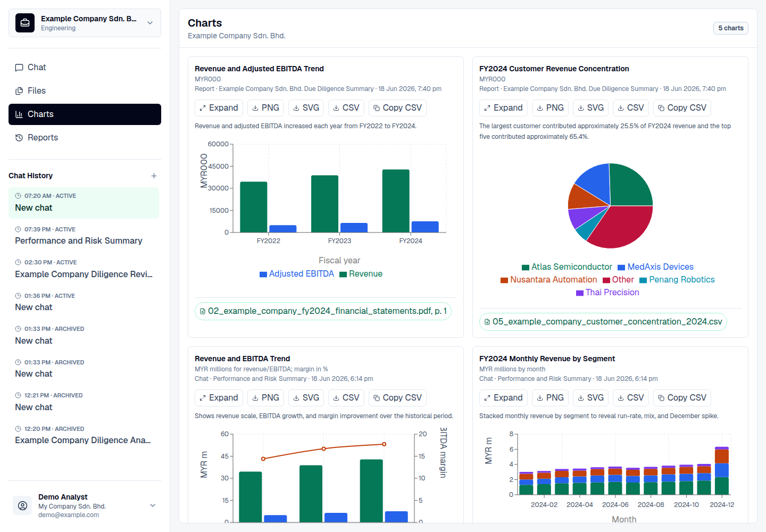Screen dimensions: 766x532
Task: Download Customer Revenue Concentration as PNG
Action: coord(550,108)
